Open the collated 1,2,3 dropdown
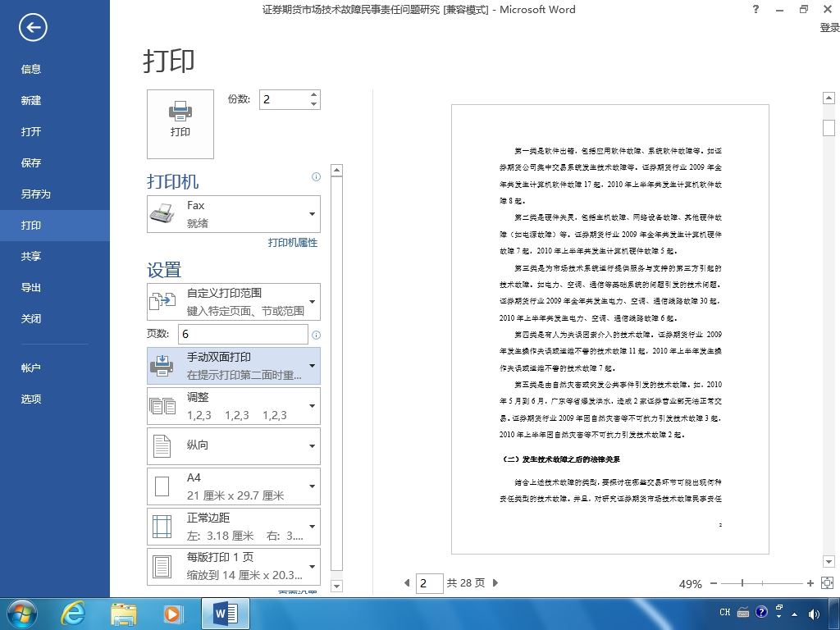The height and width of the screenshot is (630, 840). pos(234,406)
